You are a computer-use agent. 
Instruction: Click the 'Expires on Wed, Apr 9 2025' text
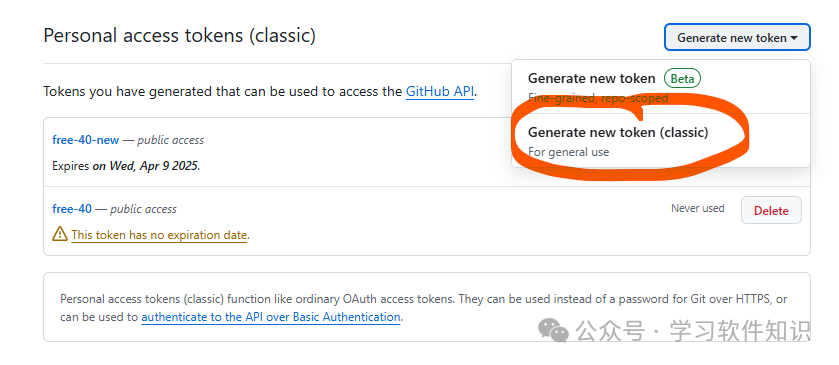pos(126,166)
